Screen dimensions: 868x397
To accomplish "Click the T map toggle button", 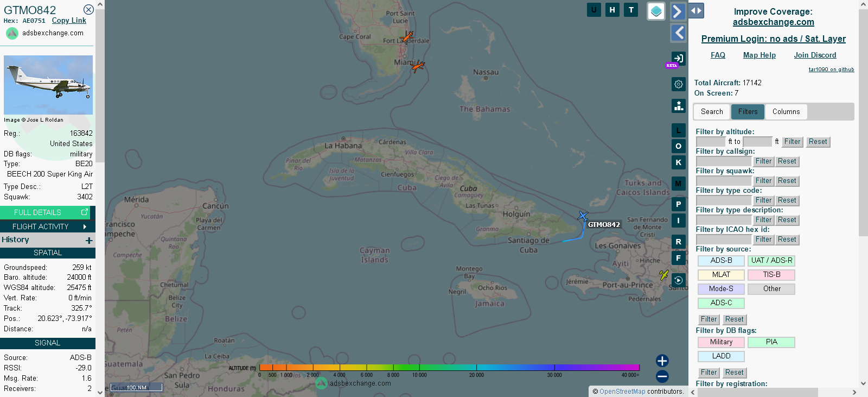I will point(631,10).
